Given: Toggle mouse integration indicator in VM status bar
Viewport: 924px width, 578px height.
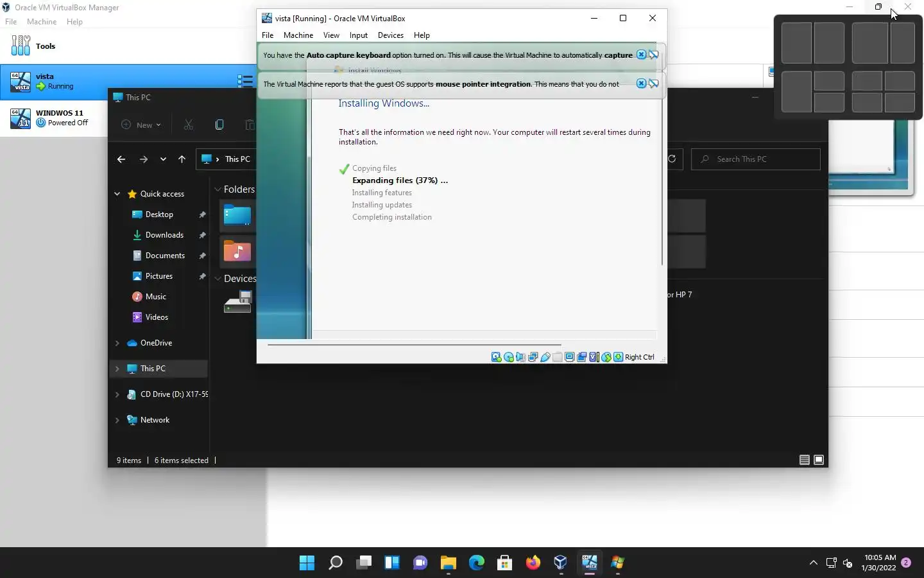Looking at the screenshot, I should (606, 357).
